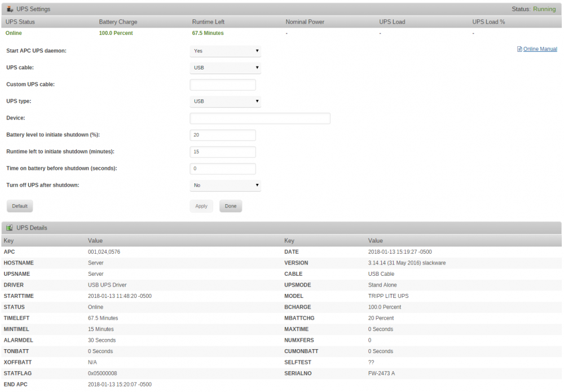Click the UPS Load % column header
Screen dimensions: 564x392
tap(488, 22)
